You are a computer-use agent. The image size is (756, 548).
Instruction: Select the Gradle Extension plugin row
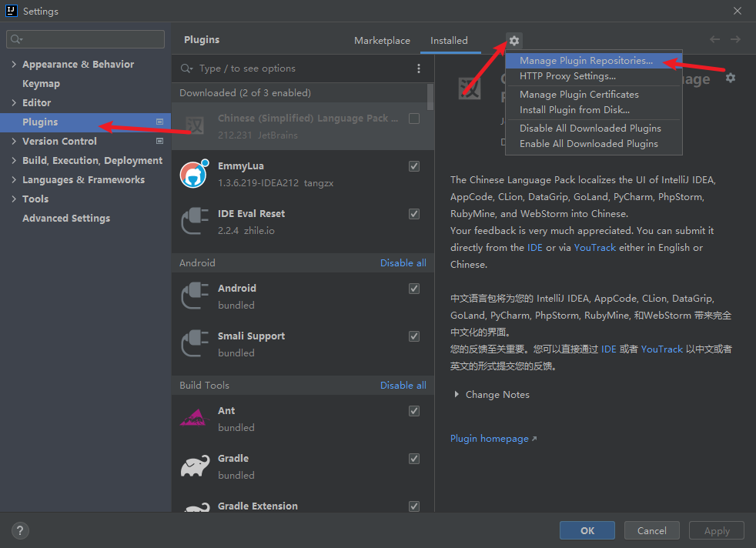[x=303, y=504]
